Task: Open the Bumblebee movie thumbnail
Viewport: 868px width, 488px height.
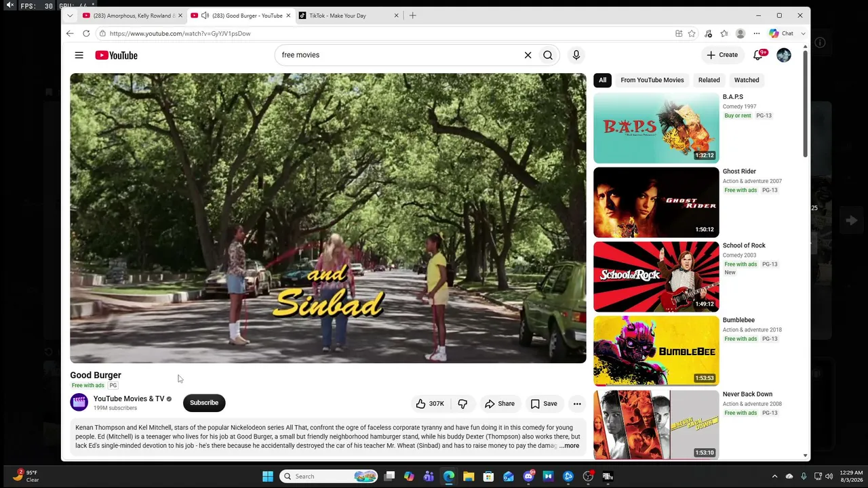Action: (x=656, y=351)
